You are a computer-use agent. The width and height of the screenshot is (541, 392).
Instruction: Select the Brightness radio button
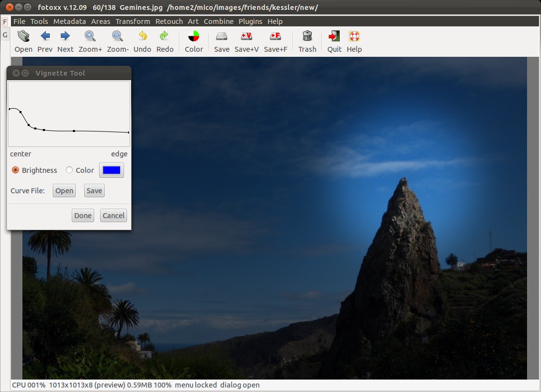(x=15, y=170)
